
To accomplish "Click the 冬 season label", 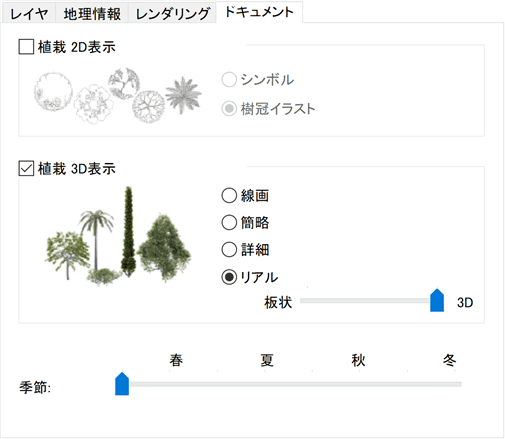I will (449, 360).
